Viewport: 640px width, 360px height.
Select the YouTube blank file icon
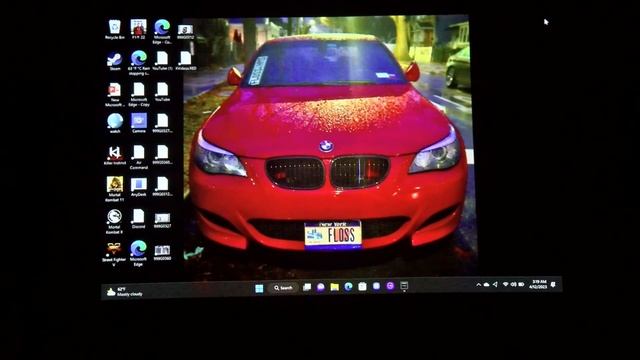tap(162, 92)
